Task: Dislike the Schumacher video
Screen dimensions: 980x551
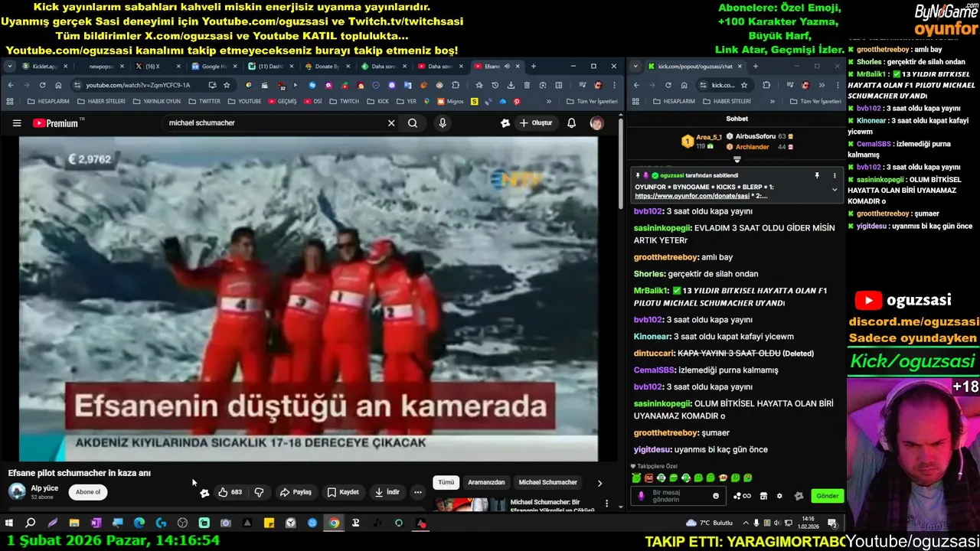Action: point(259,492)
